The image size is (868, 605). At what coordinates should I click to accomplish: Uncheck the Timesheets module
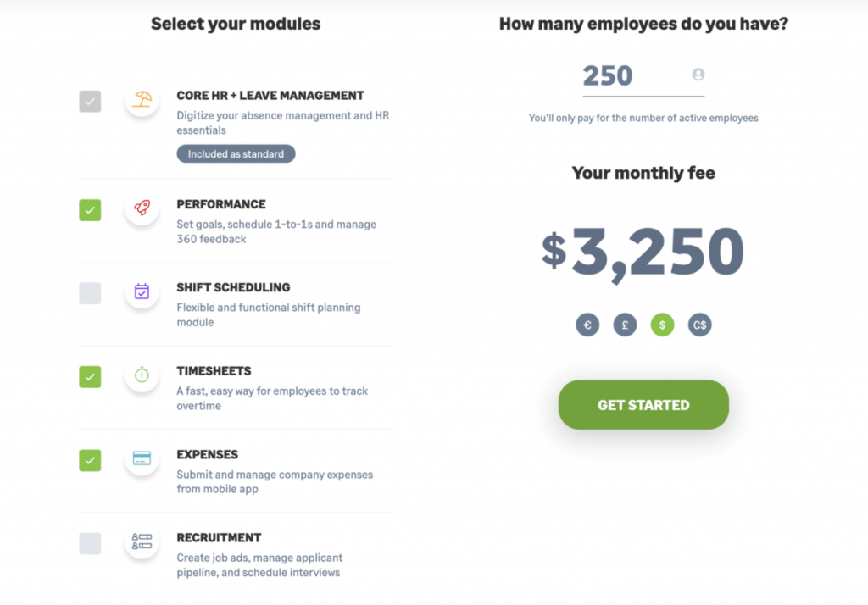(x=90, y=376)
